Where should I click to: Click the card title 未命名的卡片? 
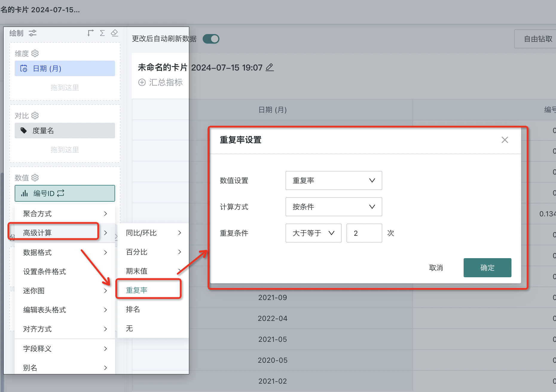click(162, 68)
